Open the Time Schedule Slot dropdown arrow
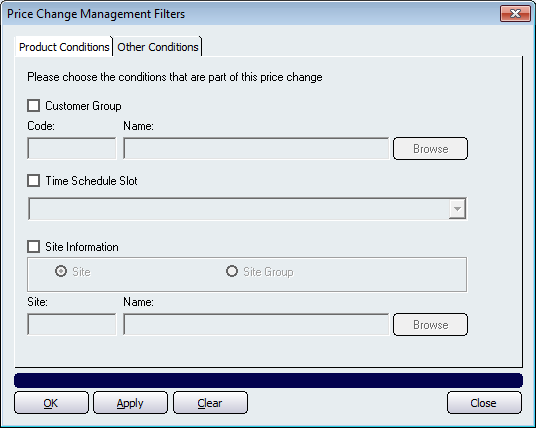The height and width of the screenshot is (428, 536). (x=457, y=209)
